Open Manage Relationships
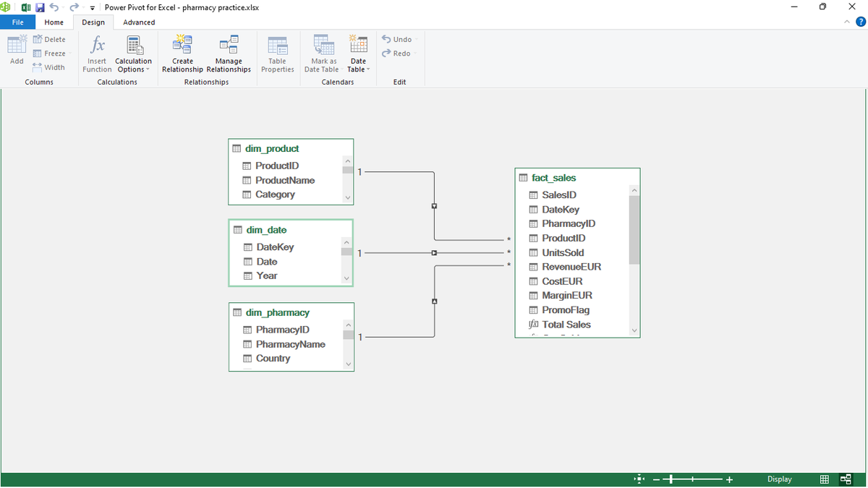The width and height of the screenshot is (868, 488). pos(229,53)
